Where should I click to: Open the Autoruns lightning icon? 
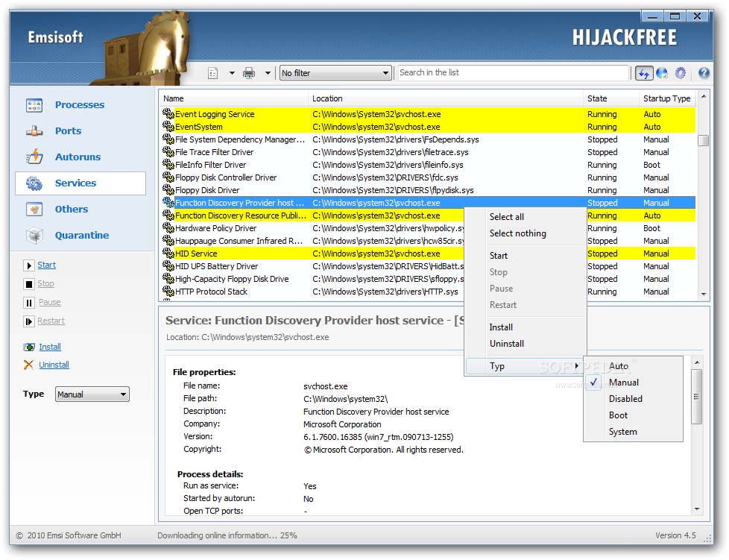click(34, 157)
